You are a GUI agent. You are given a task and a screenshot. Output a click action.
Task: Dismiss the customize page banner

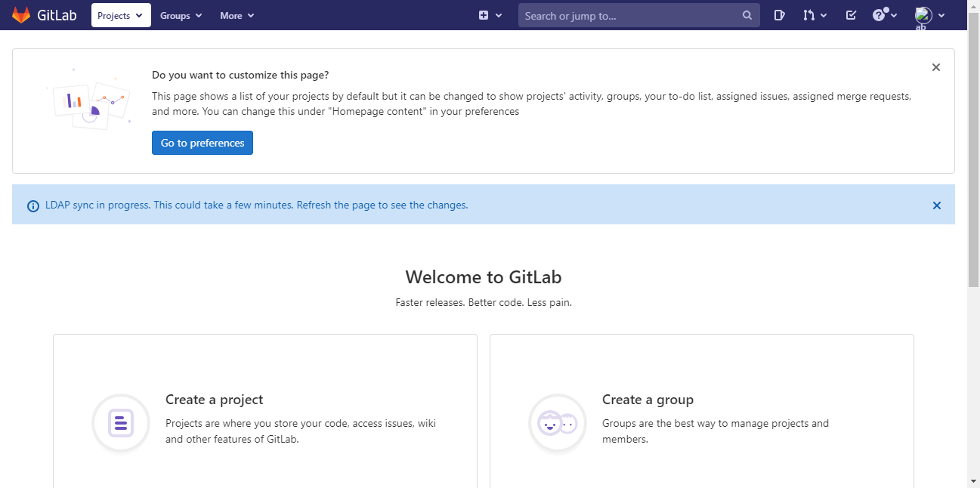pyautogui.click(x=935, y=67)
